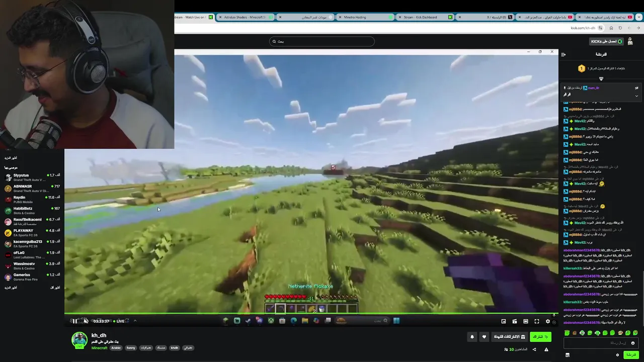The height and width of the screenshot is (362, 644).
Task: Click the kick.com address bar
Action: coord(390,28)
